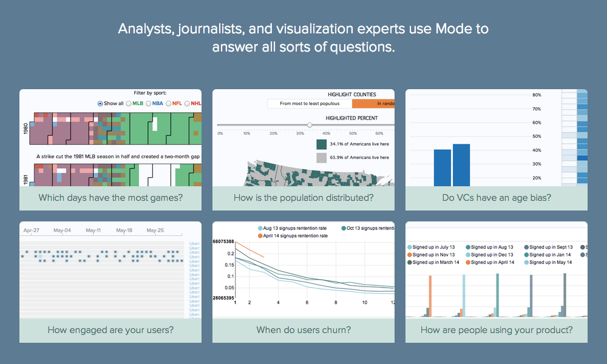Open "Which days have the most games?"

[110, 198]
